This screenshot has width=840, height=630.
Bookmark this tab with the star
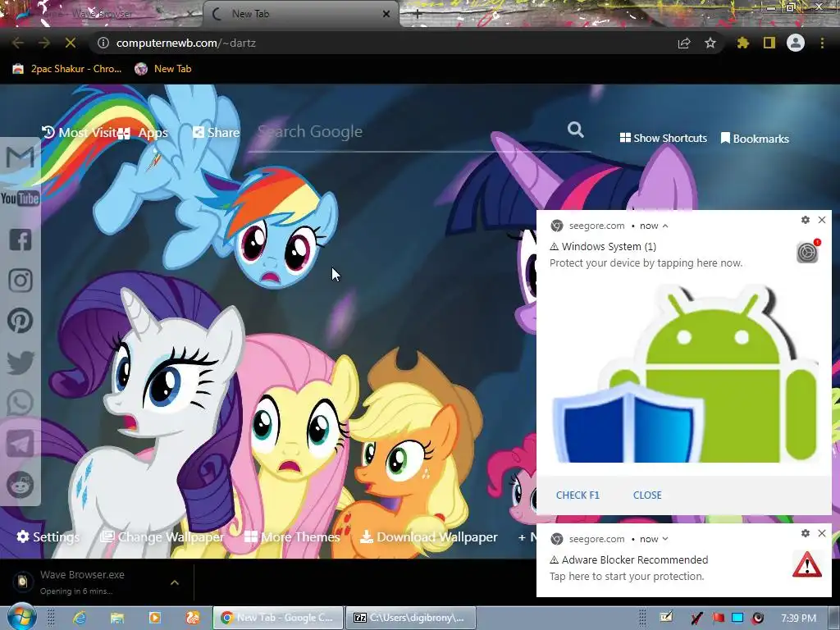pos(710,43)
